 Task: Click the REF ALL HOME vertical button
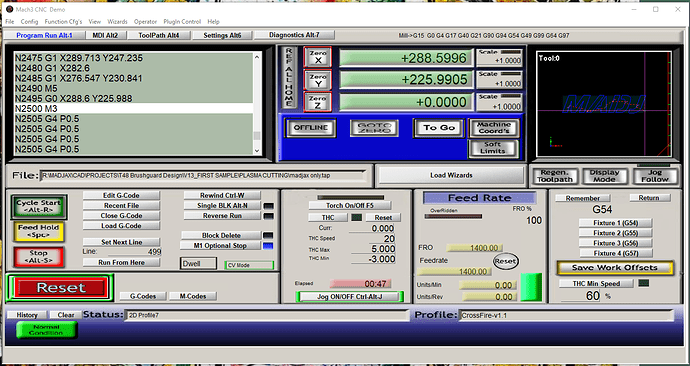(289, 77)
